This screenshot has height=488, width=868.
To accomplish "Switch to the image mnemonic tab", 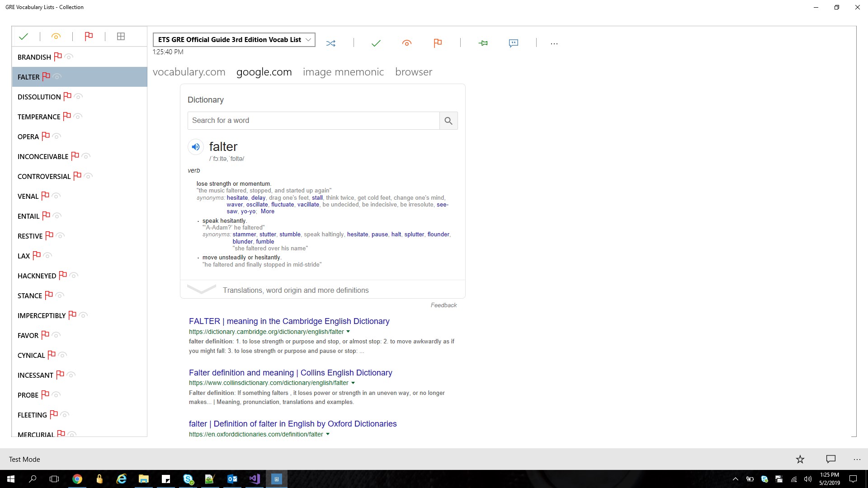I will pos(343,72).
